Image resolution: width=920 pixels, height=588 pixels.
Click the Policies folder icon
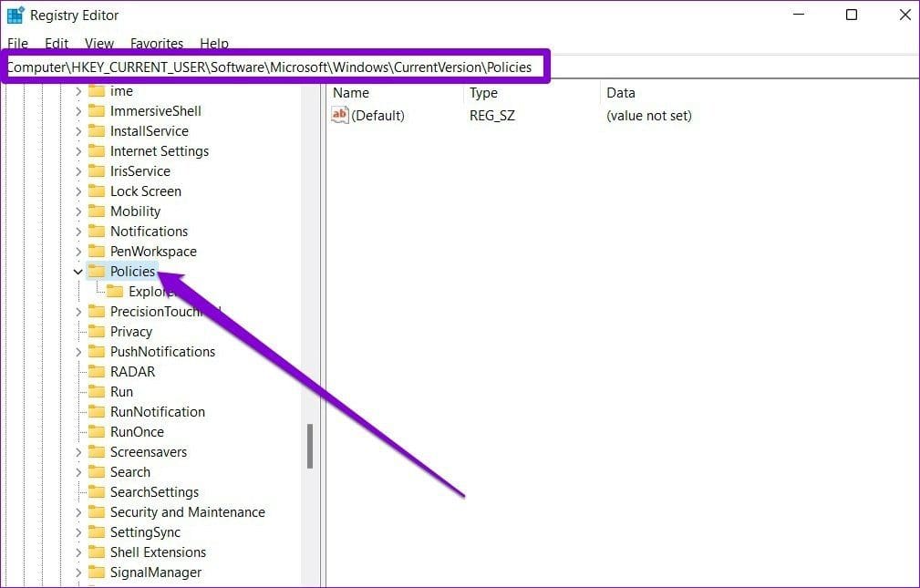pyautogui.click(x=97, y=271)
